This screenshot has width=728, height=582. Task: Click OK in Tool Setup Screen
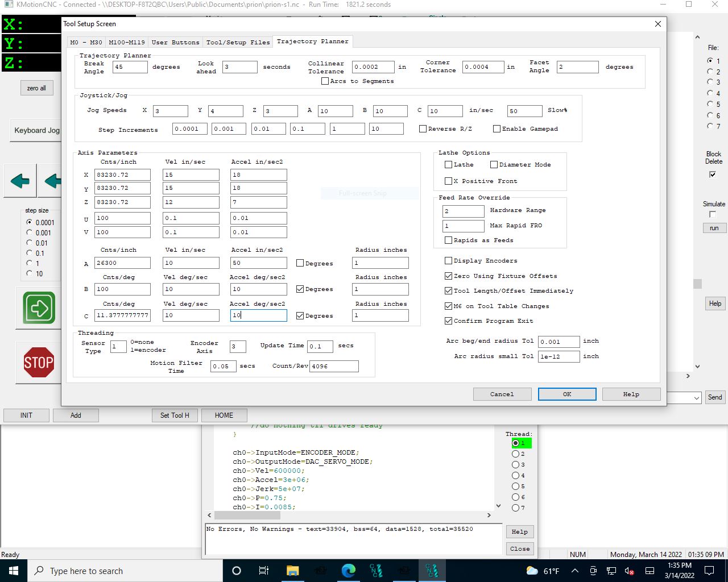(566, 394)
